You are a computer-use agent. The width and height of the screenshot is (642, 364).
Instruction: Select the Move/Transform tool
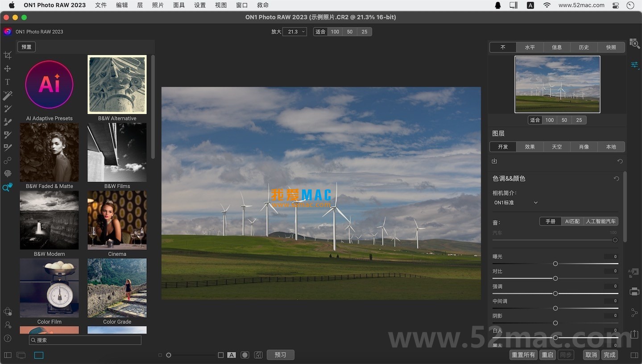[8, 69]
